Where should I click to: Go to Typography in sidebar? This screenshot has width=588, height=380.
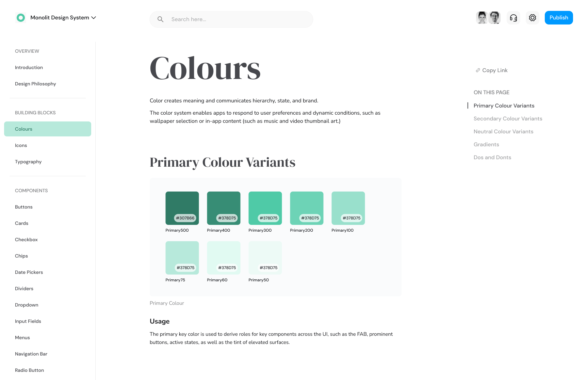pyautogui.click(x=28, y=162)
